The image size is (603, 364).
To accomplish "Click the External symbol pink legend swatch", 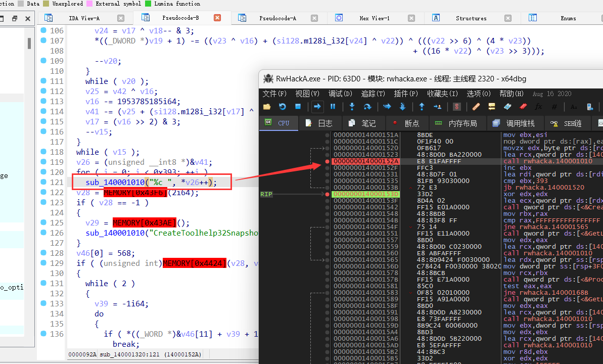I will click(x=89, y=4).
